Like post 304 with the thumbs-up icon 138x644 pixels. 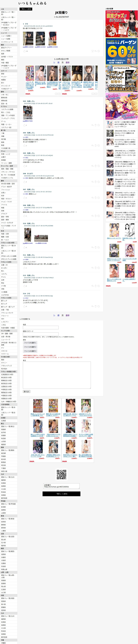pyautogui.click(x=24, y=146)
